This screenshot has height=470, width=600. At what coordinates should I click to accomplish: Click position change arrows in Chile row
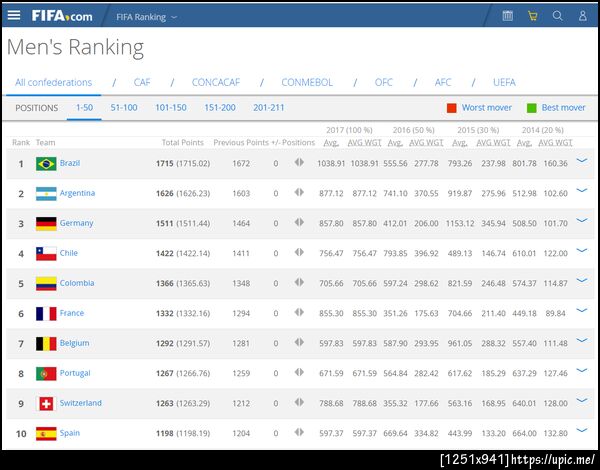[299, 252]
